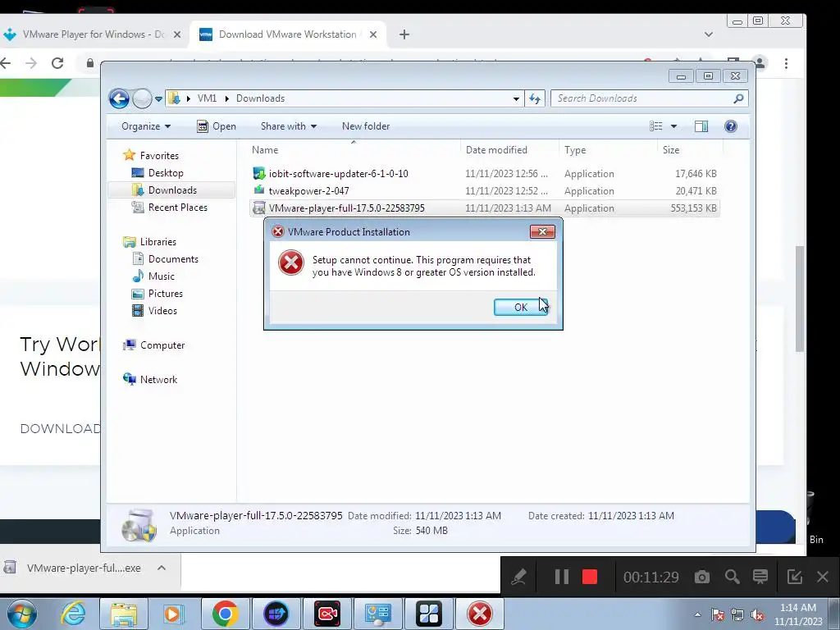Click Open in the Explorer toolbar
840x630 pixels.
tap(217, 126)
